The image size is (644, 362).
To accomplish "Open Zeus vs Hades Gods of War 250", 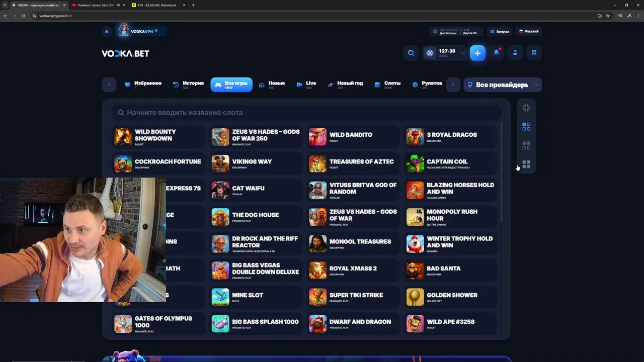I will (257, 136).
